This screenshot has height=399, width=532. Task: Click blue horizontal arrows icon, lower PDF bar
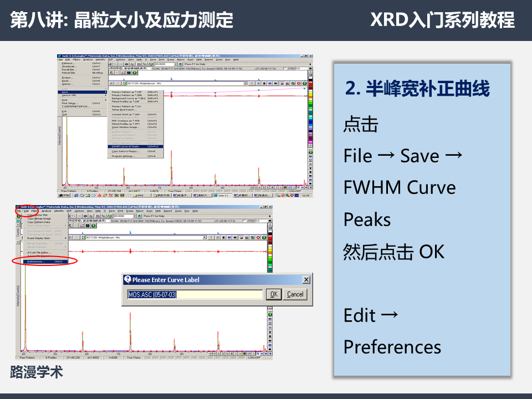pos(229,238)
